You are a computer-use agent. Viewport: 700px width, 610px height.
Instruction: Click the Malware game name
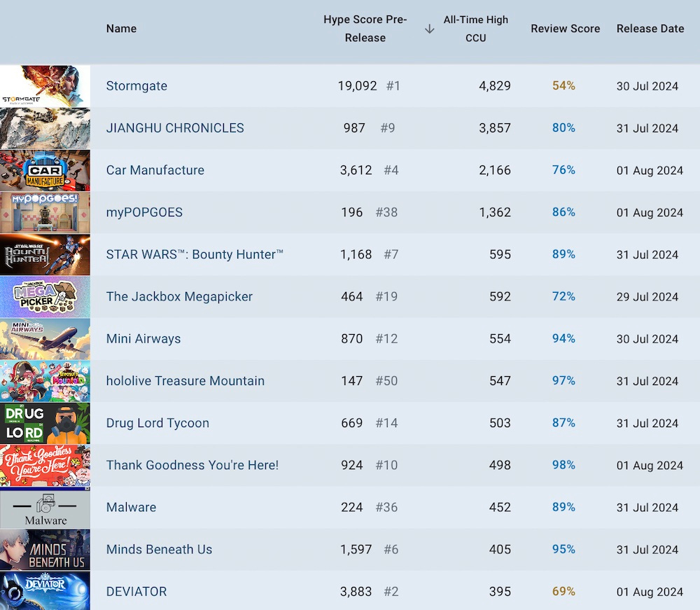130,507
